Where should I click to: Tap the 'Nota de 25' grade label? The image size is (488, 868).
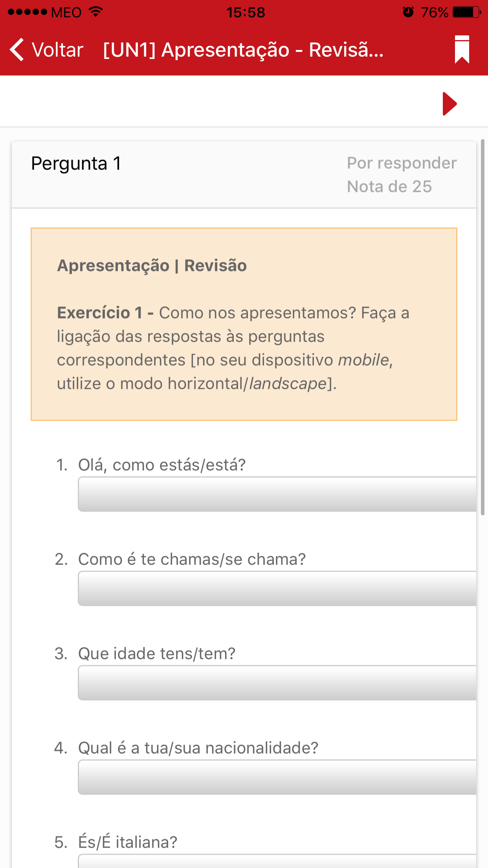pos(389,187)
